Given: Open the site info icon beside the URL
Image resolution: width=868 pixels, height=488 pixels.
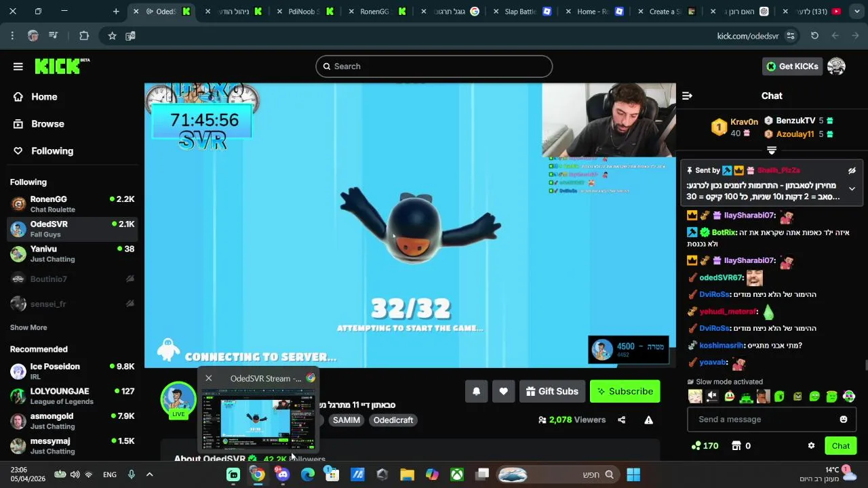Looking at the screenshot, I should pyautogui.click(x=791, y=36).
